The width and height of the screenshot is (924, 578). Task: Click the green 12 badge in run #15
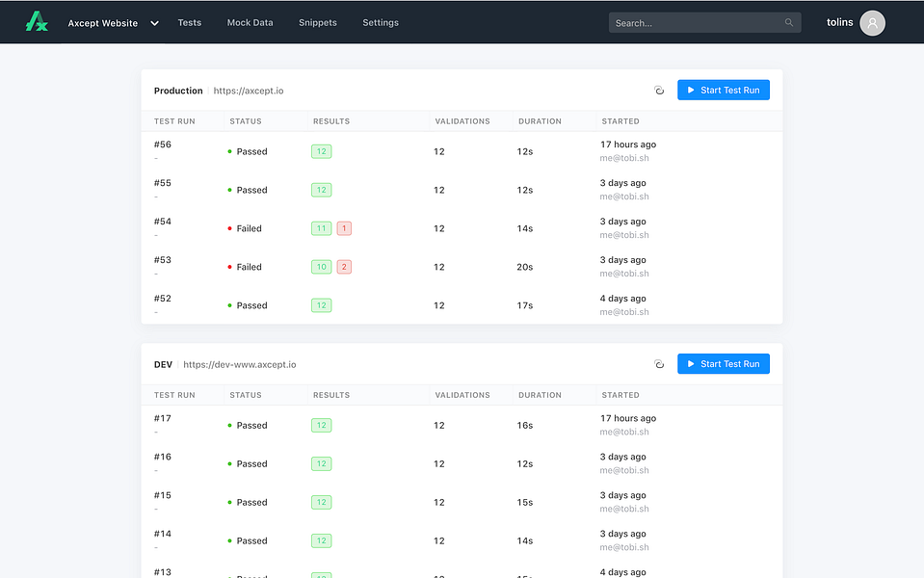321,502
